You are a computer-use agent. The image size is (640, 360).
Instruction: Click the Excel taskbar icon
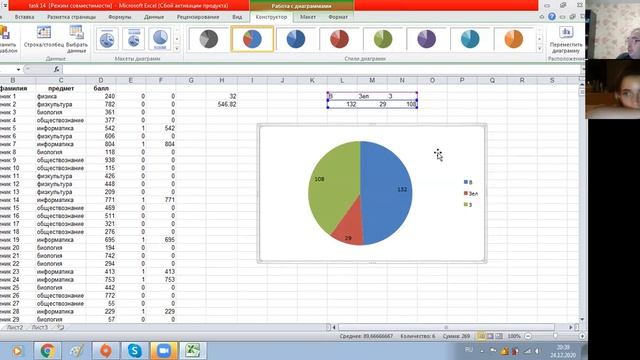(x=193, y=351)
